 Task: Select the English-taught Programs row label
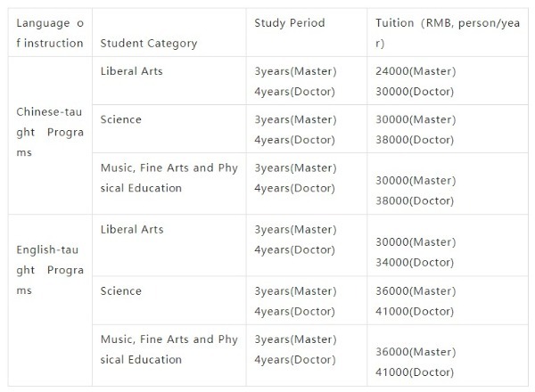[x=50, y=270]
